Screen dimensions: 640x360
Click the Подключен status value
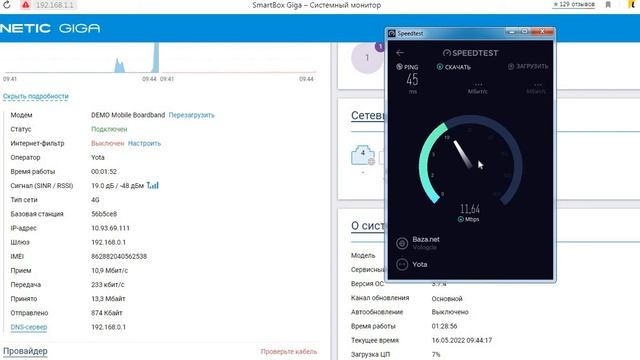[x=109, y=129]
